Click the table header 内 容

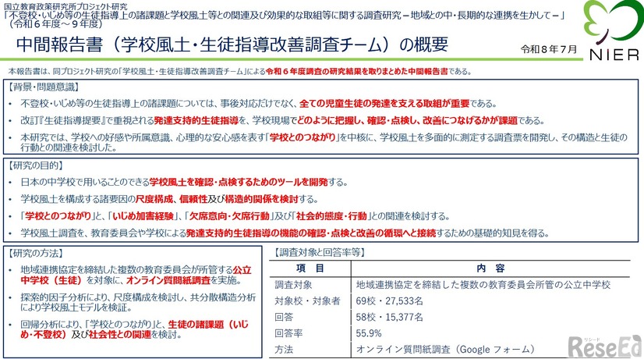[490, 268]
